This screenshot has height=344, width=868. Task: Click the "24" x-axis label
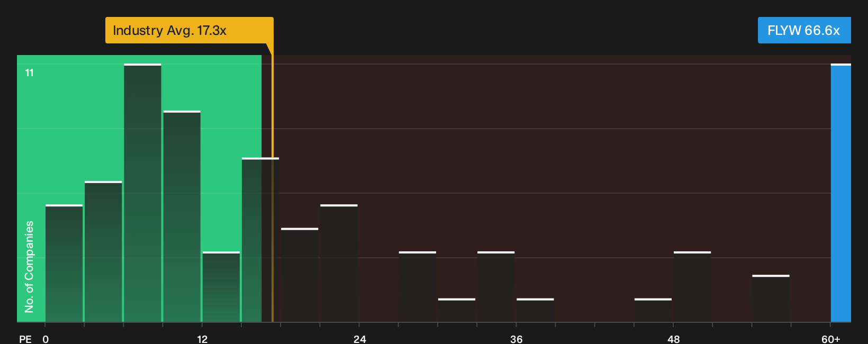click(x=360, y=339)
